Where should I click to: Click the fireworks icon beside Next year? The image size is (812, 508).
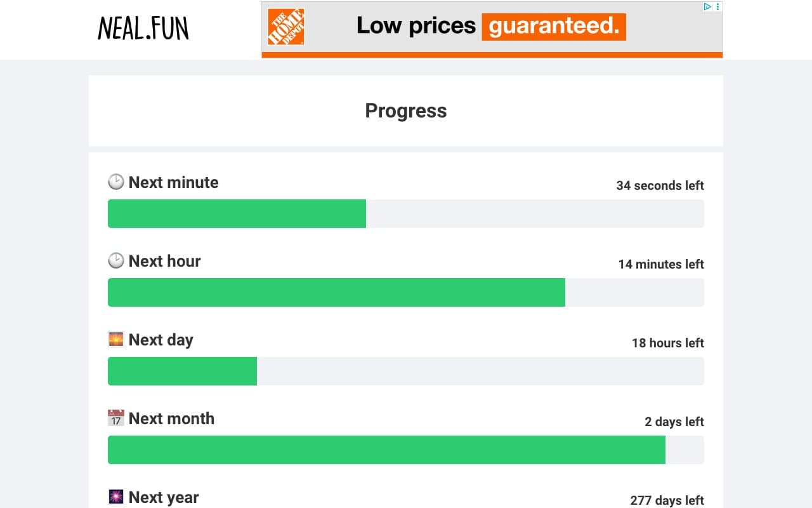point(116,497)
